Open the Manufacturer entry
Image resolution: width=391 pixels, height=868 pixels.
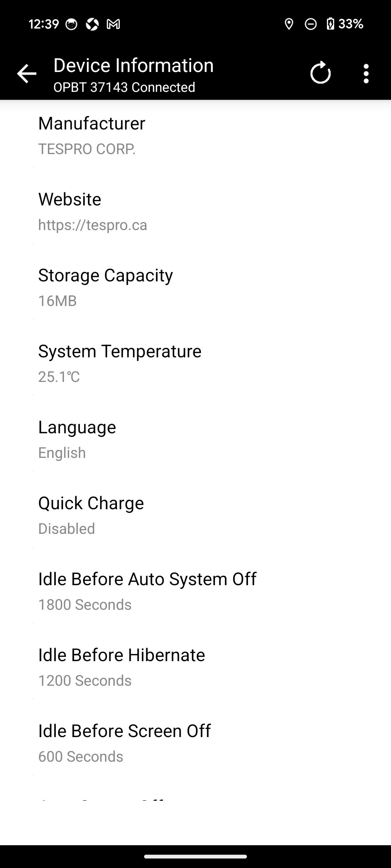point(195,136)
